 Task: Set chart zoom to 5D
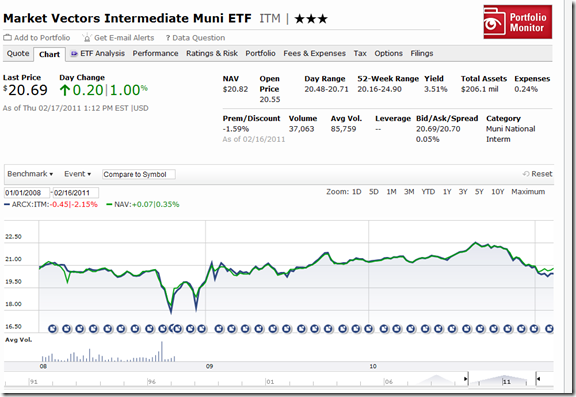click(x=374, y=192)
